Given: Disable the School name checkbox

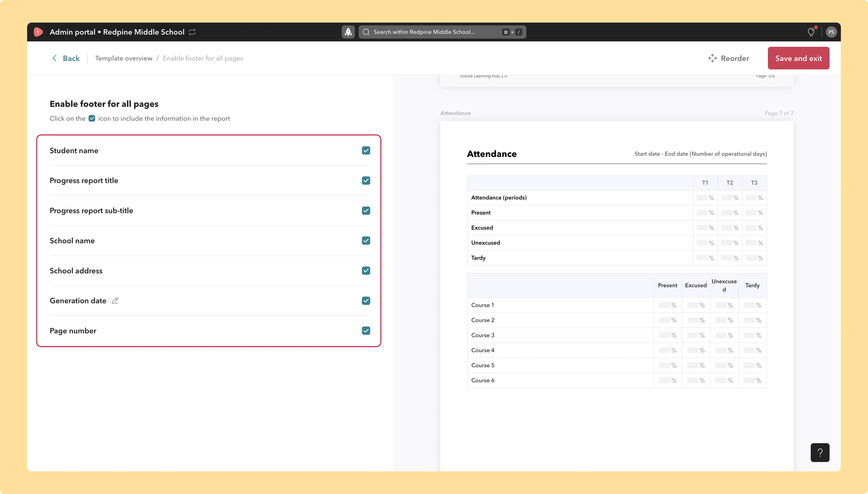Looking at the screenshot, I should pos(366,241).
